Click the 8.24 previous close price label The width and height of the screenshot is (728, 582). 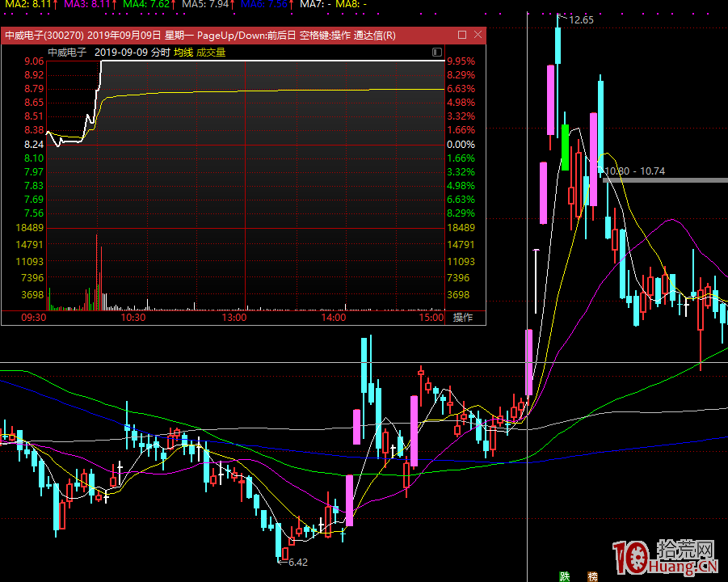point(34,145)
